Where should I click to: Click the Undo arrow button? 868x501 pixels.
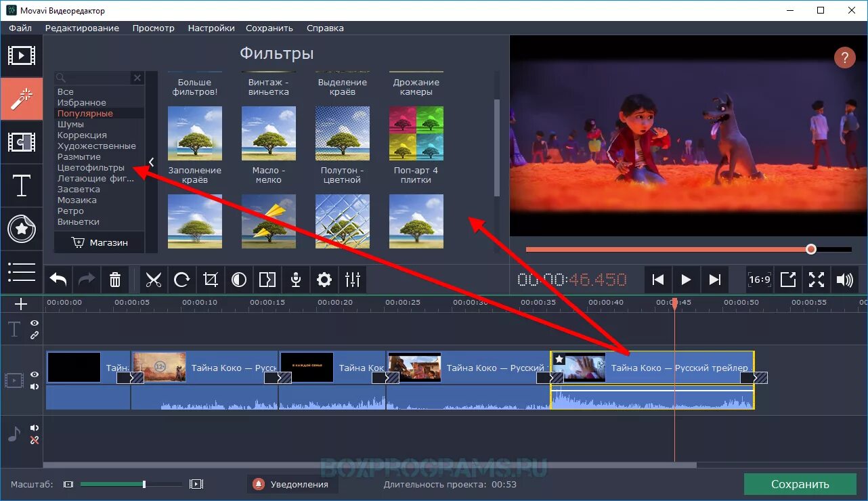click(x=58, y=280)
